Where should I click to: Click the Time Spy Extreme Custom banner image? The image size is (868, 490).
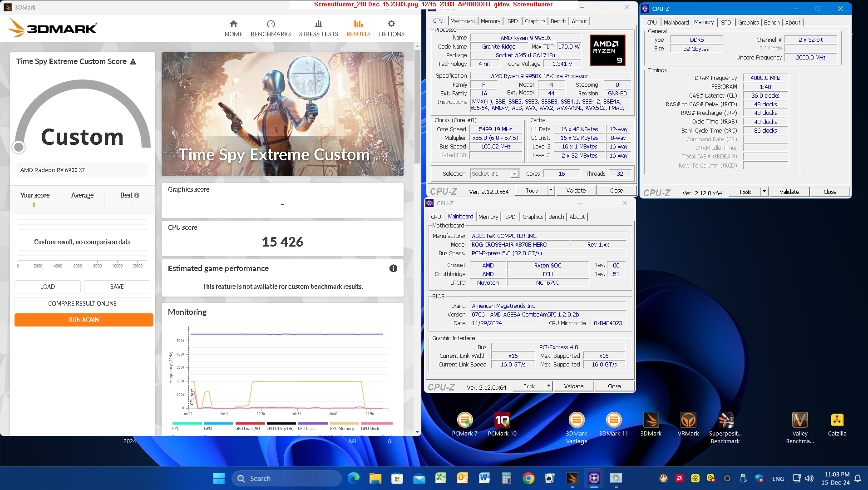[x=282, y=114]
